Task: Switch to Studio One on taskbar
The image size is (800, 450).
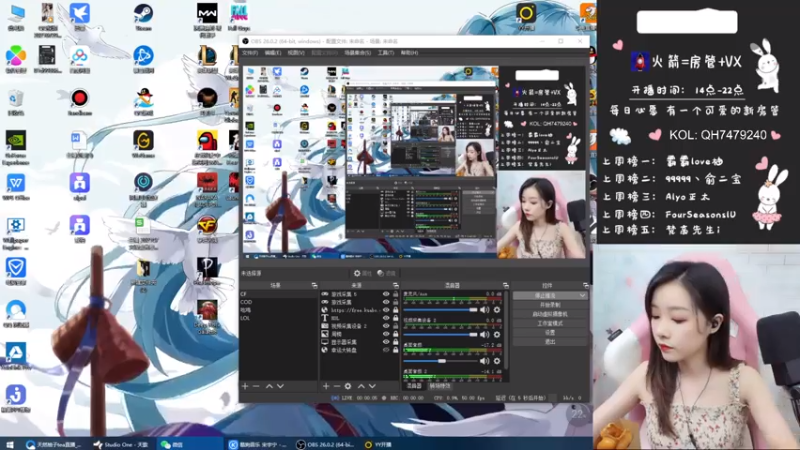Action: tap(121, 444)
